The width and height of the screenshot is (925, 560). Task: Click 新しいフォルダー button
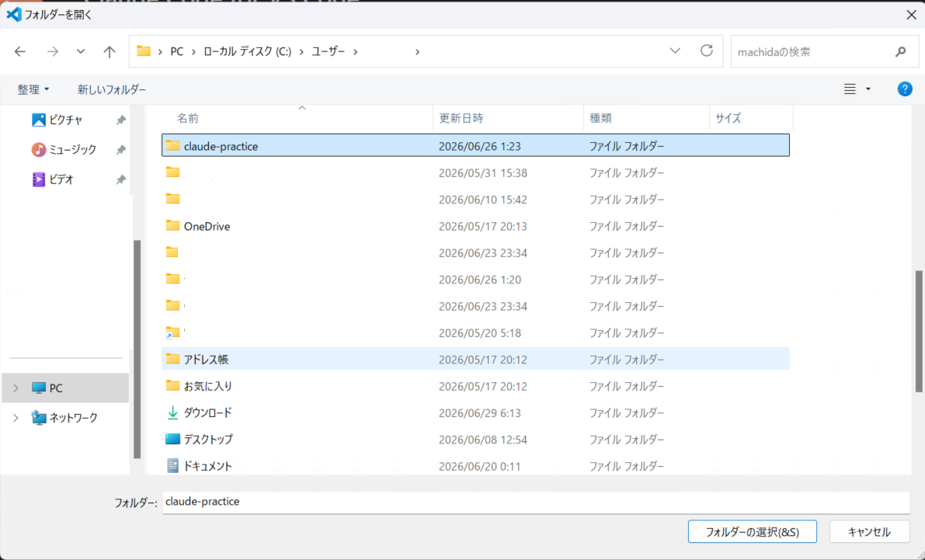[x=112, y=89]
